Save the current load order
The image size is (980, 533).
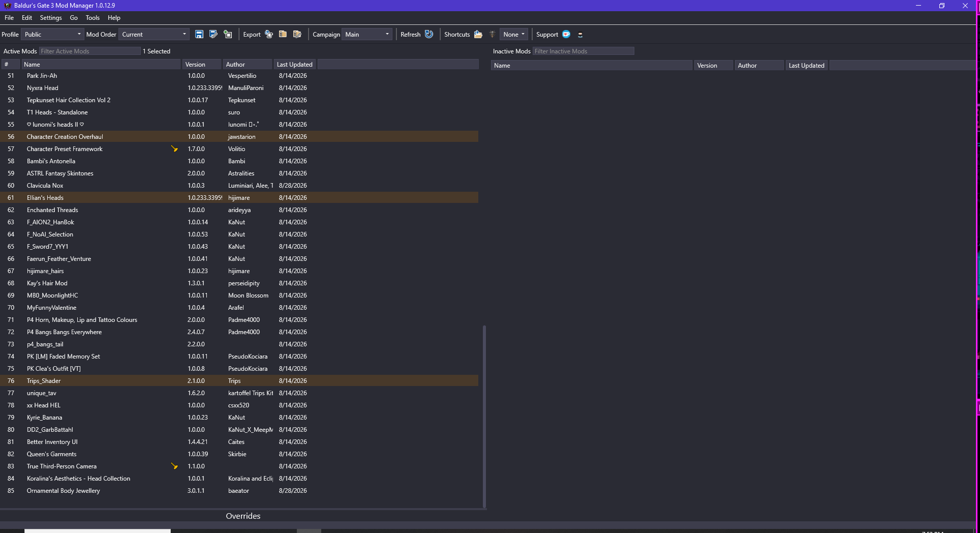pos(199,34)
